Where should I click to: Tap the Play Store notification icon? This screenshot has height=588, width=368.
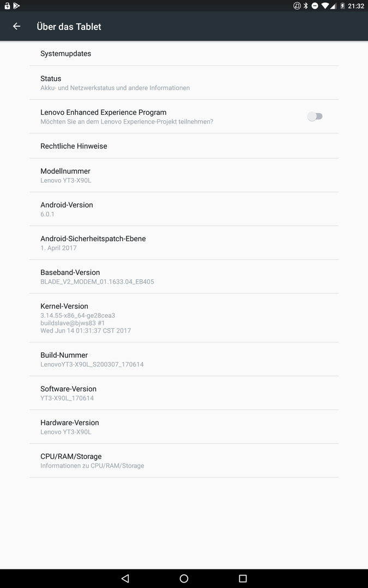16,5
